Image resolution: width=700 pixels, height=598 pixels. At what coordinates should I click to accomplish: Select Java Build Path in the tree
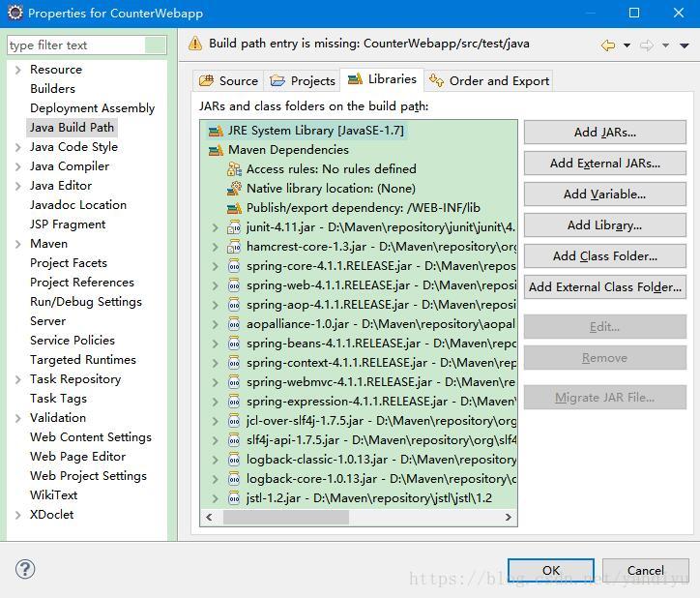point(72,128)
